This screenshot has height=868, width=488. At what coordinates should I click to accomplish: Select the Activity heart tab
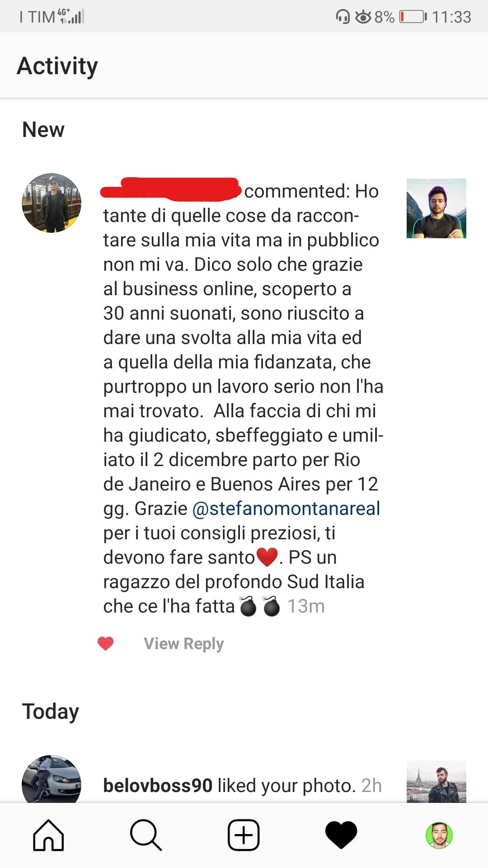point(341,835)
